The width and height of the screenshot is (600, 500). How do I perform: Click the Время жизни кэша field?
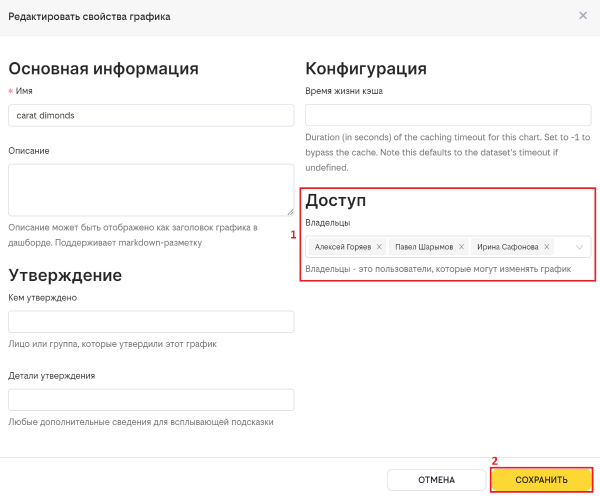[x=448, y=115]
